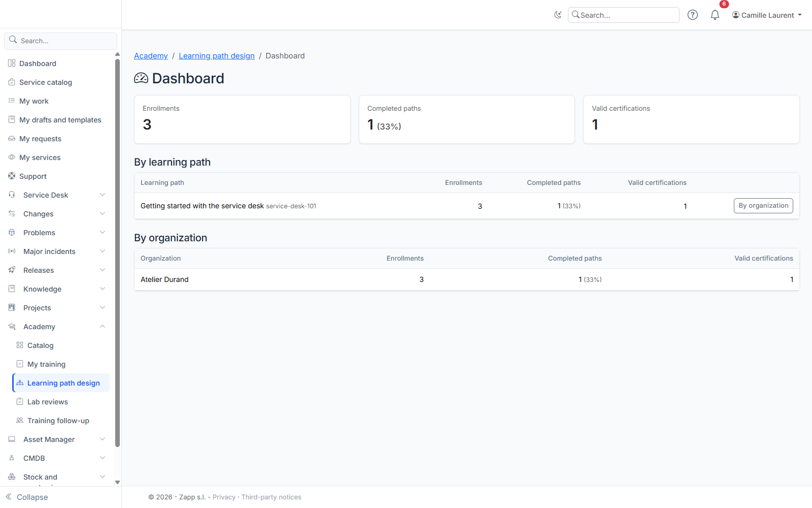Open the Training follow-up submenu item

click(61, 421)
